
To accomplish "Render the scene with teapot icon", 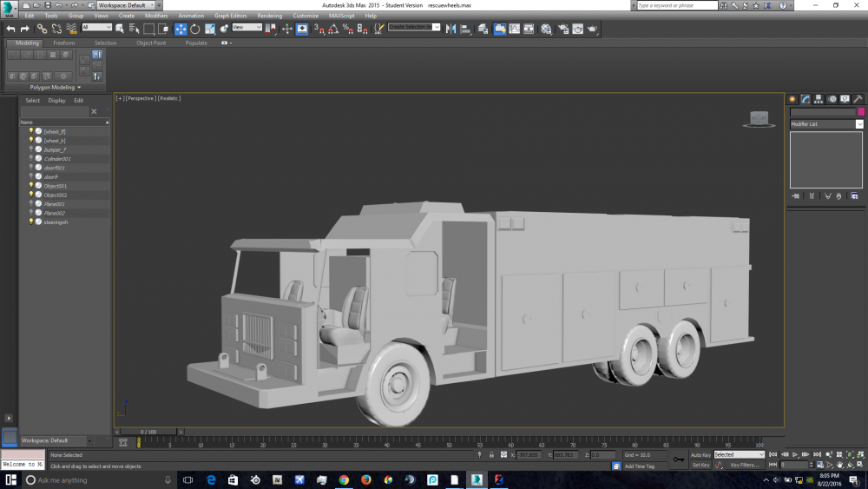I will coord(592,29).
